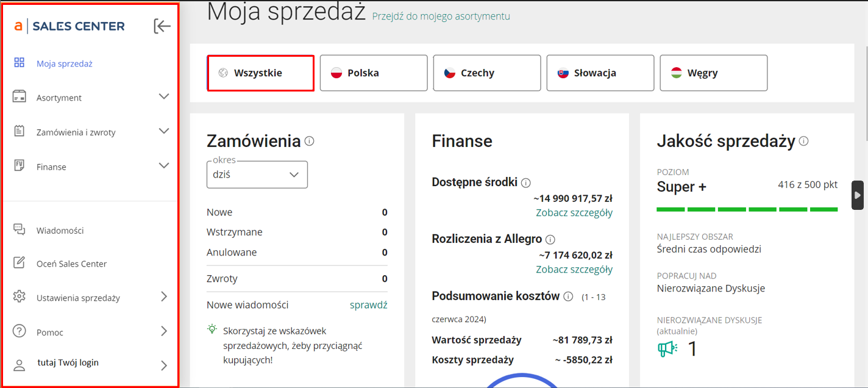Click info icon next to Jakość sprzedaży
The width and height of the screenshot is (868, 388).
click(803, 141)
